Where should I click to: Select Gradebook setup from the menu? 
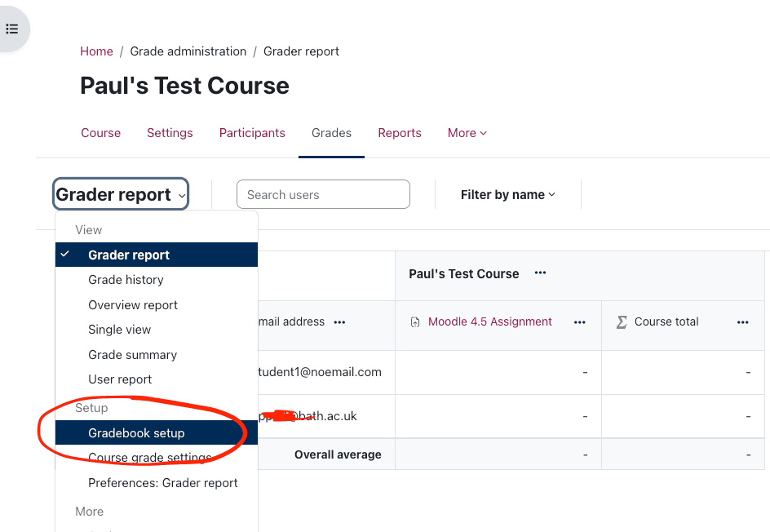point(136,433)
